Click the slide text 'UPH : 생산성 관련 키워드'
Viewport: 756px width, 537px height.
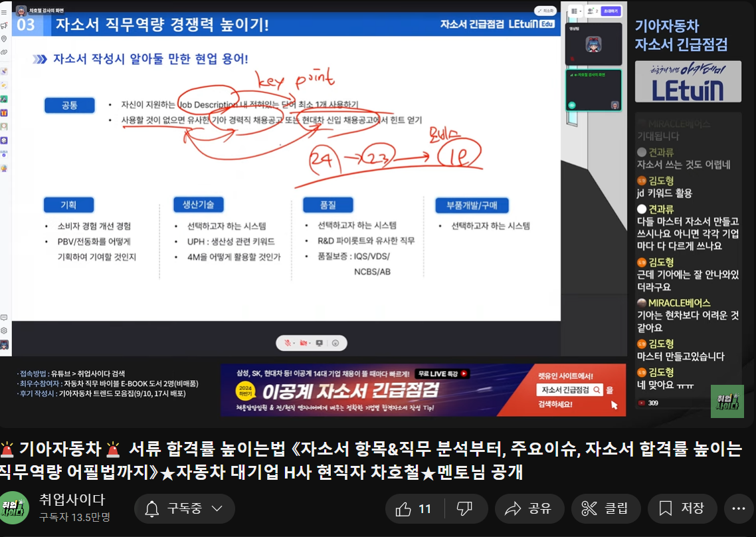click(231, 241)
